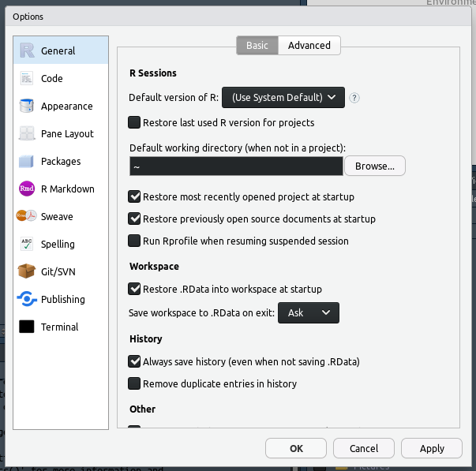Viewport: 476px width, 471px height.
Task: Open the Git/SVN cardboard box icon
Action: point(27,271)
